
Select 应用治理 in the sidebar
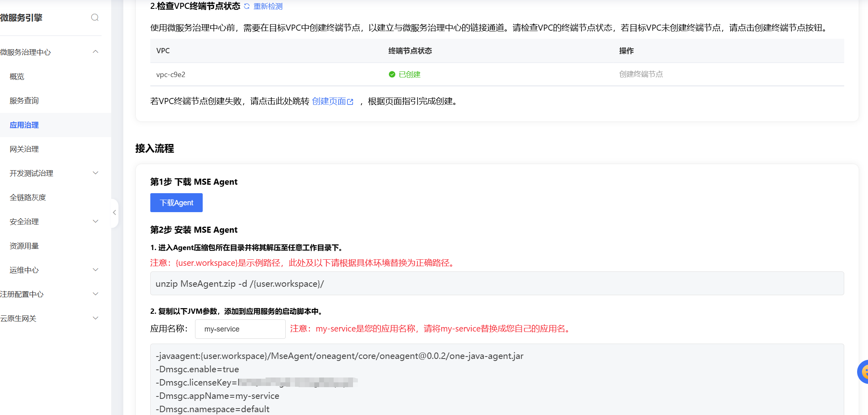tap(24, 125)
